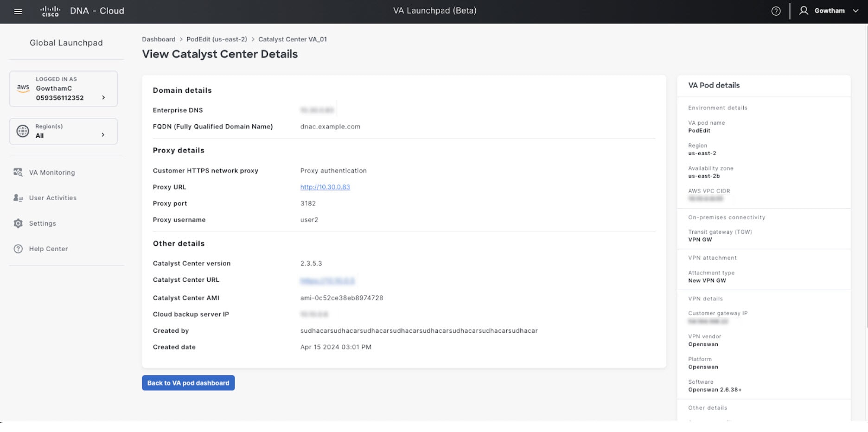Open the help question mark icon
This screenshot has width=868, height=432.
[776, 11]
